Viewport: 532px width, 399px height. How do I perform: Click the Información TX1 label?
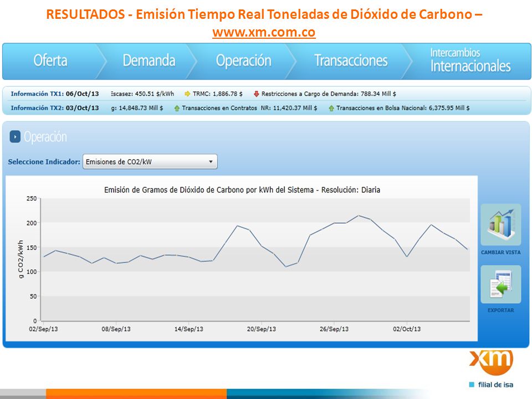point(37,94)
